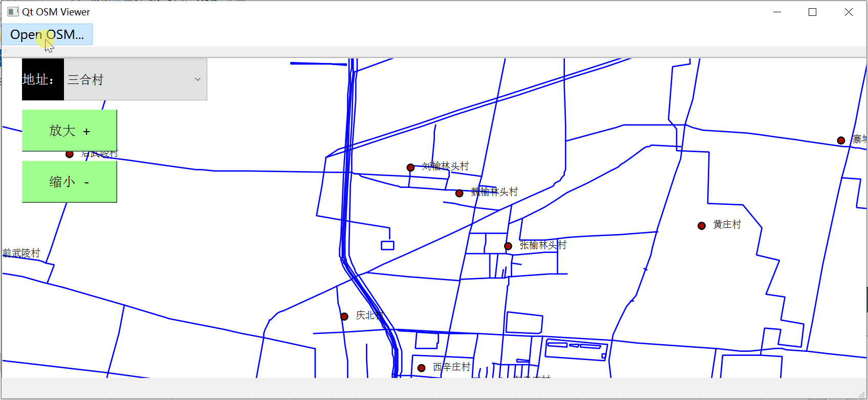This screenshot has width=868, height=400.
Task: Select the 刘榆林头村 map marker dot
Action: (x=410, y=167)
